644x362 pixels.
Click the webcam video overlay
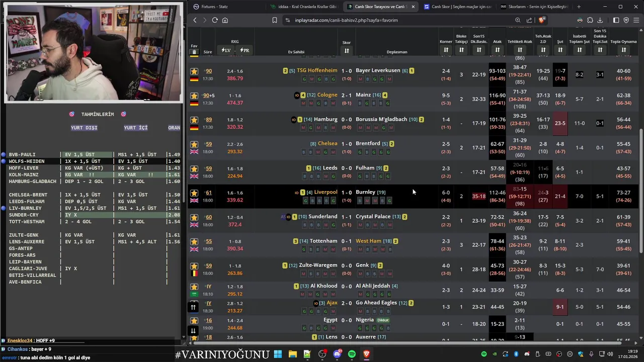pyautogui.click(x=94, y=52)
